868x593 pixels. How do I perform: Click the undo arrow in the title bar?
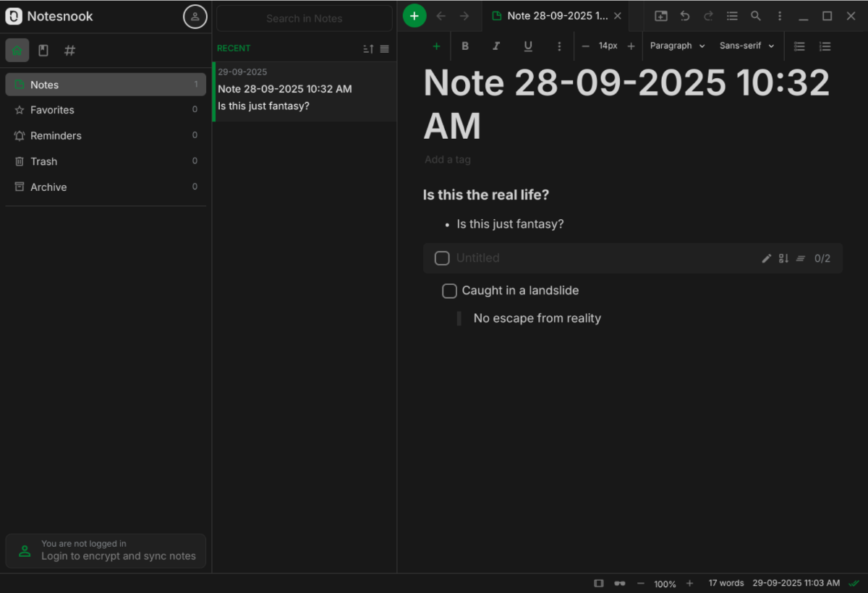[684, 16]
